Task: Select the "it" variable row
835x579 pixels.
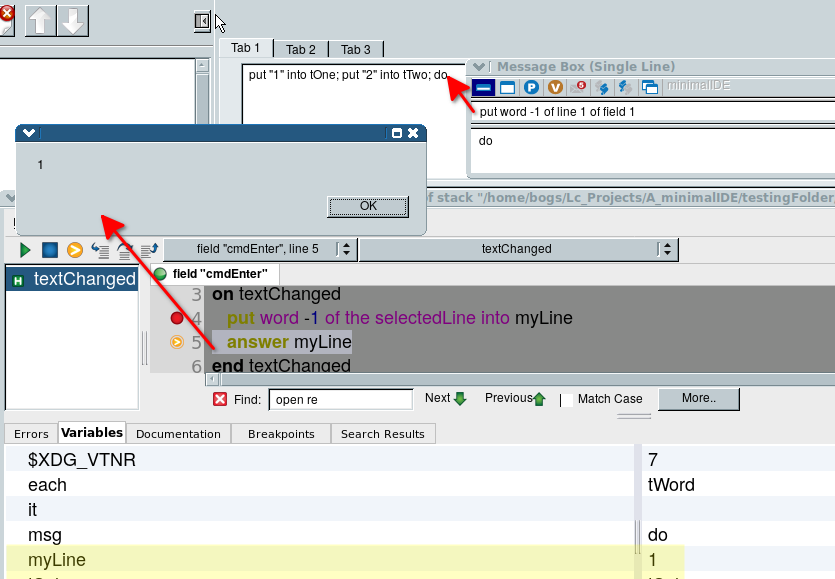Action: point(420,509)
